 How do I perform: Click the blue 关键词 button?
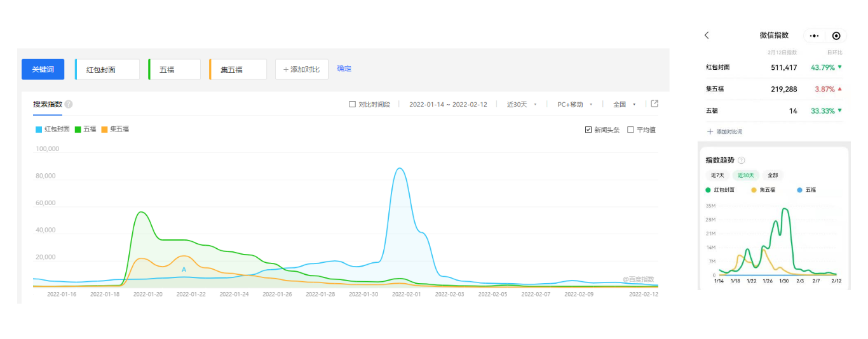tap(43, 69)
